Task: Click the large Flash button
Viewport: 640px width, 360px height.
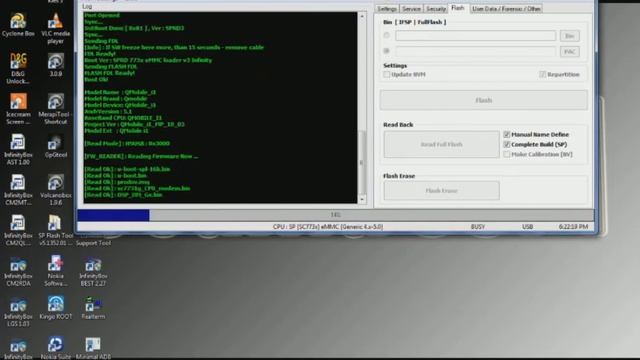Action: pos(484,100)
